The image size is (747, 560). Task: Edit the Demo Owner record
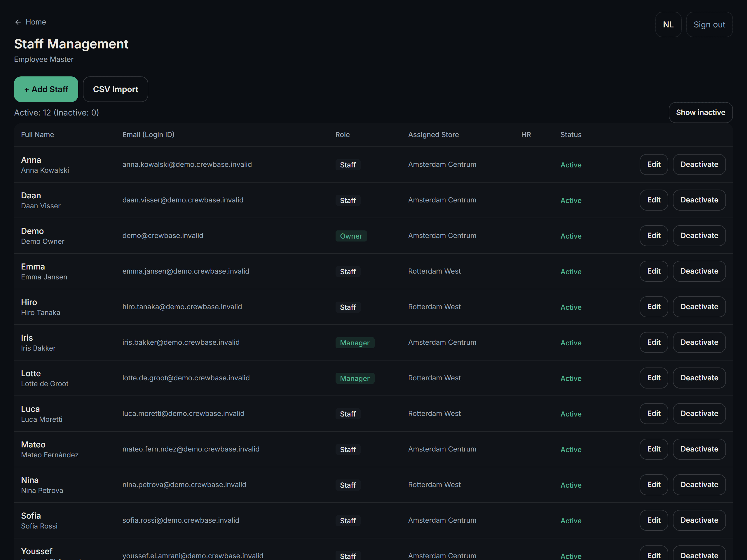coord(653,236)
